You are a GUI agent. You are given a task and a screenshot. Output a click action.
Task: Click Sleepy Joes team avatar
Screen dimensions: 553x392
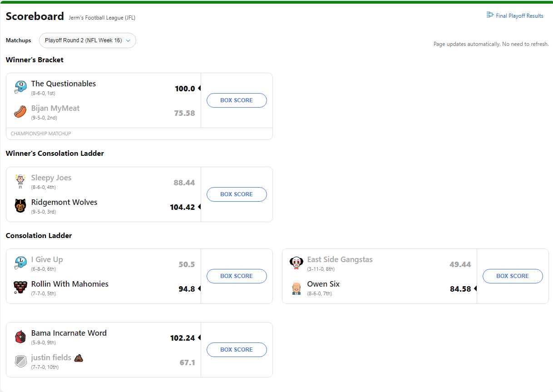pos(20,181)
